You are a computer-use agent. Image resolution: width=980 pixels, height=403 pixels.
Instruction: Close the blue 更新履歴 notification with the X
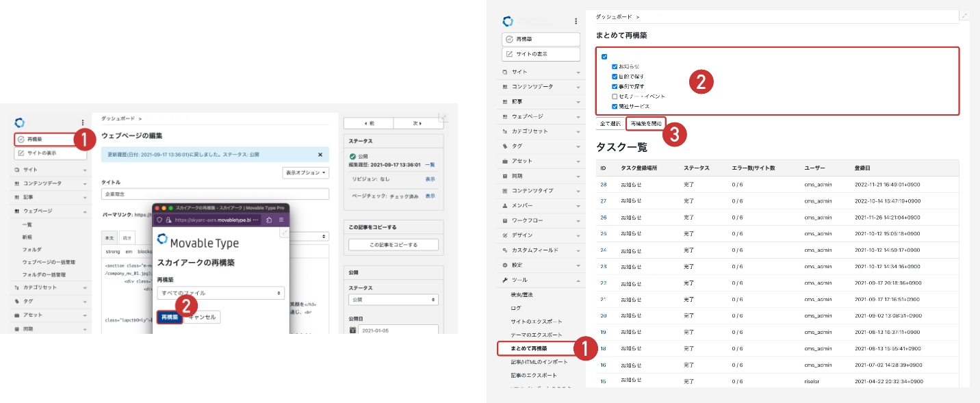point(320,155)
